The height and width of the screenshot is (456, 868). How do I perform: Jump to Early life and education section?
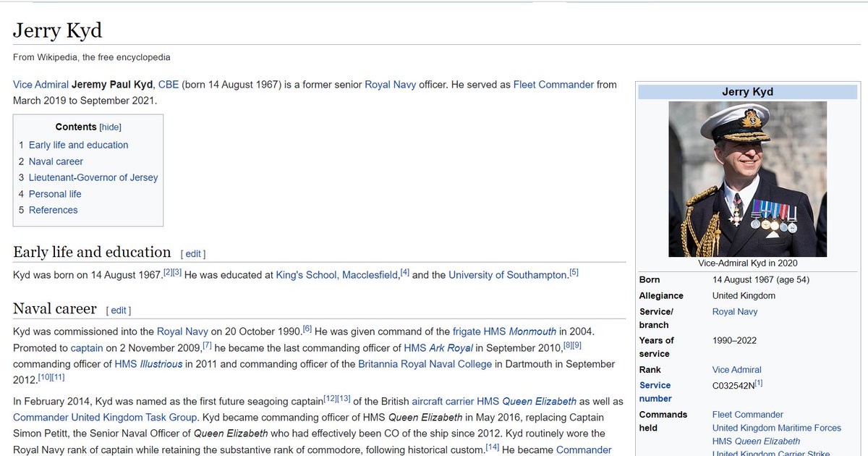pyautogui.click(x=78, y=145)
